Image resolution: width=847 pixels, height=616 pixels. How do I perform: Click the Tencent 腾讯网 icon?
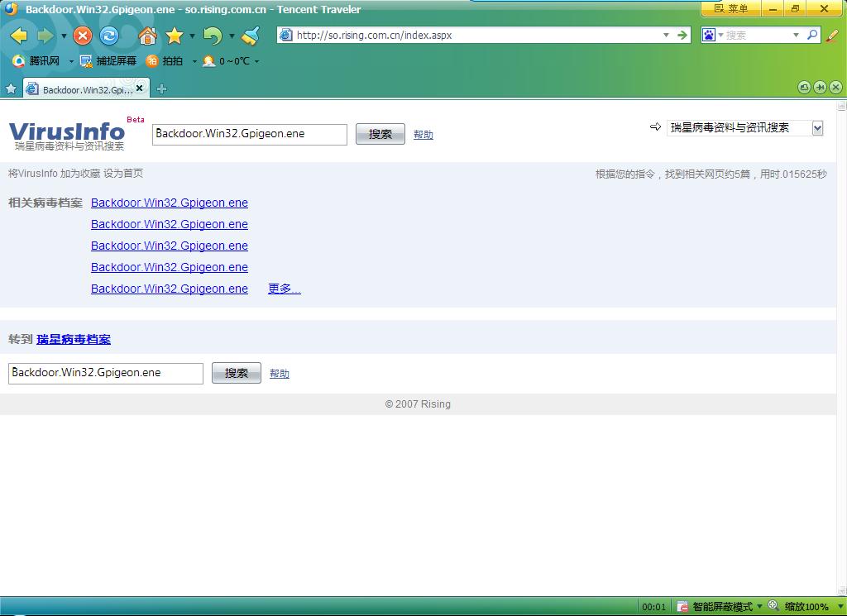click(18, 61)
